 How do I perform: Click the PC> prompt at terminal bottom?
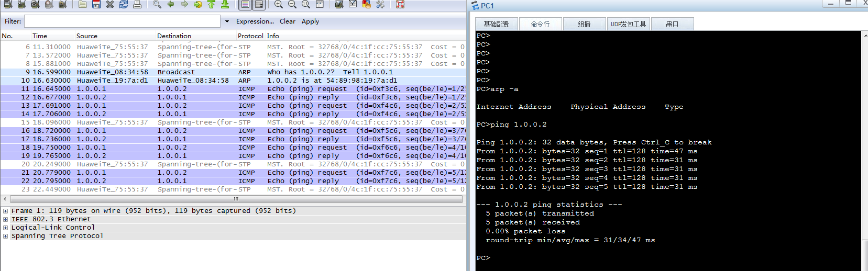coord(483,258)
